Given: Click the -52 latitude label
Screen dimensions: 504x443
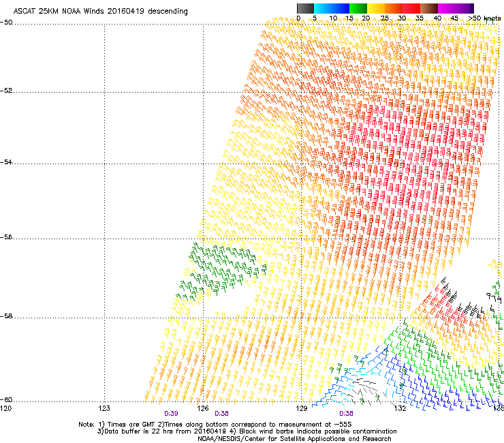Looking at the screenshot, I should tap(6, 91).
